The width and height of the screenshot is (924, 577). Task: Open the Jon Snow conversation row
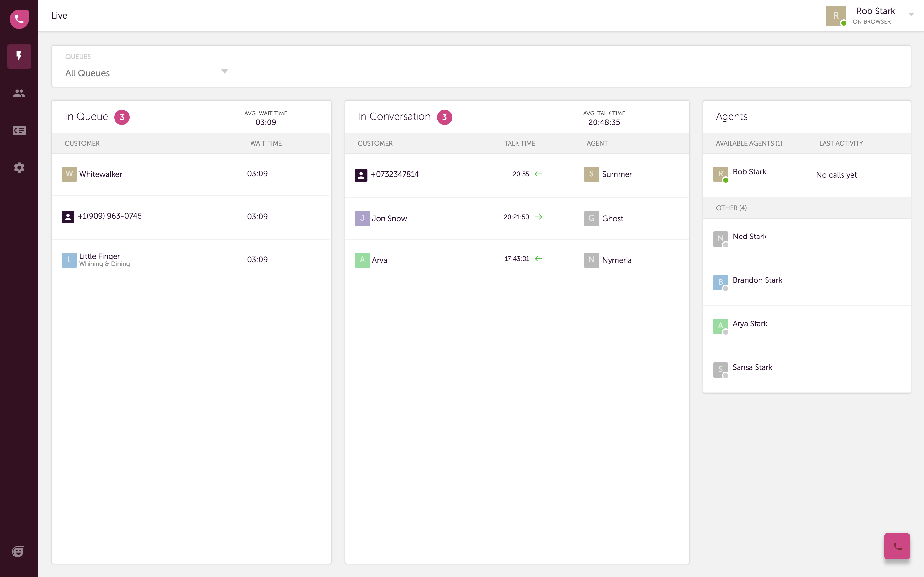click(389, 219)
